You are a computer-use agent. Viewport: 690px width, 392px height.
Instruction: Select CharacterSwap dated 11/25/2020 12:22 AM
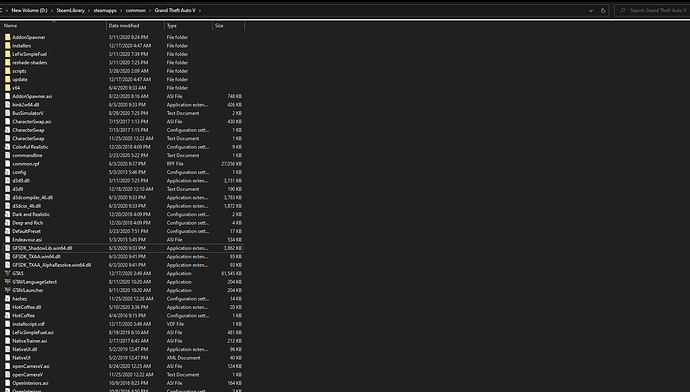pyautogui.click(x=28, y=139)
